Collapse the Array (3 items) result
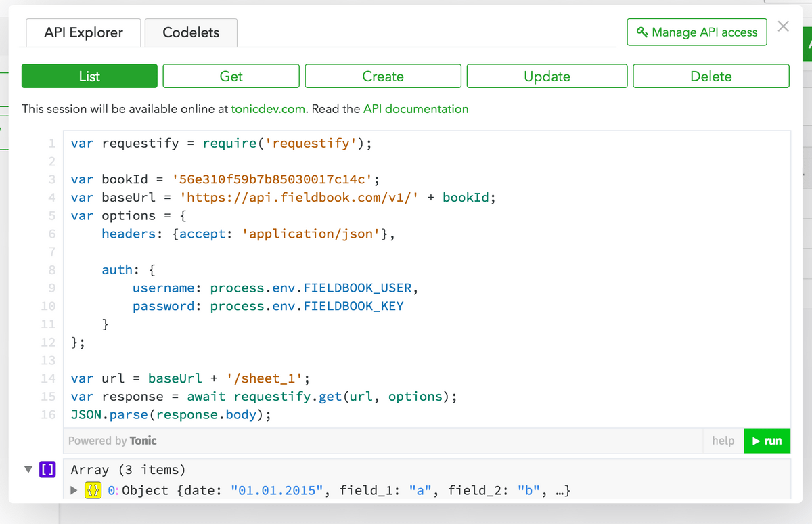The width and height of the screenshot is (812, 524). pyautogui.click(x=27, y=468)
